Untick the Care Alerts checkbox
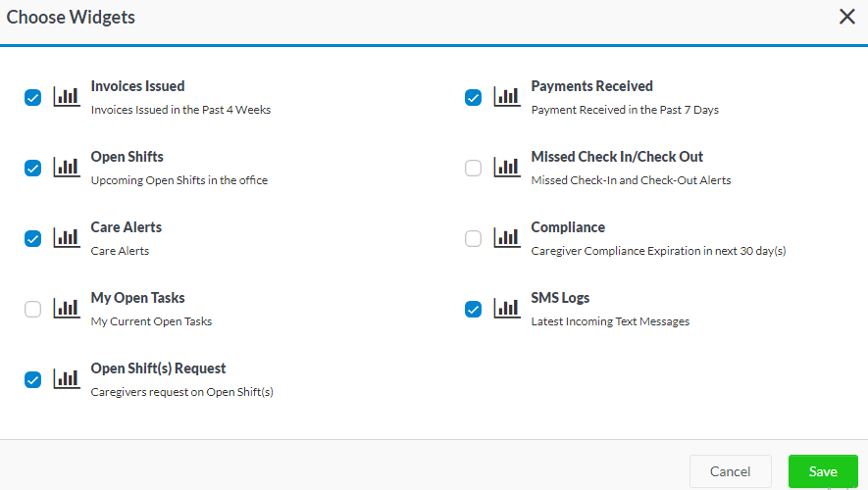 [x=33, y=238]
